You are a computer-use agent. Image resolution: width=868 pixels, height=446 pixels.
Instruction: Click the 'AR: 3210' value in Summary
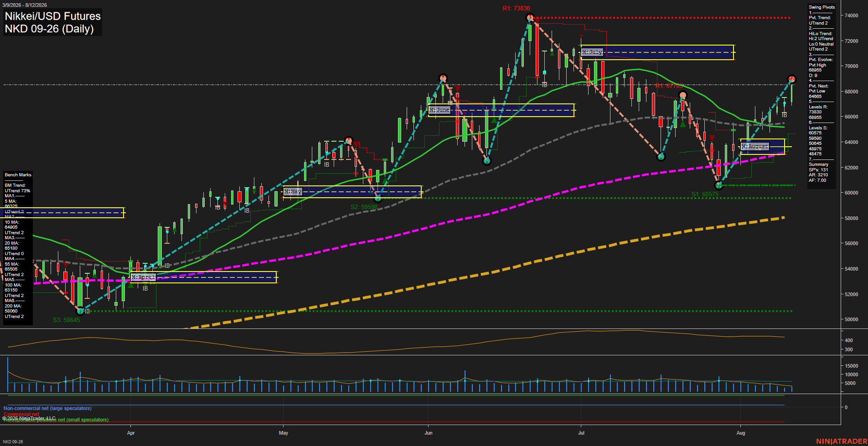click(x=818, y=175)
